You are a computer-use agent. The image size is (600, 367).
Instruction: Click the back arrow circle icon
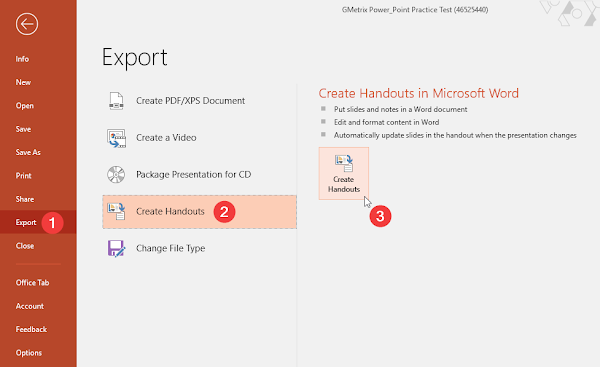pos(27,24)
